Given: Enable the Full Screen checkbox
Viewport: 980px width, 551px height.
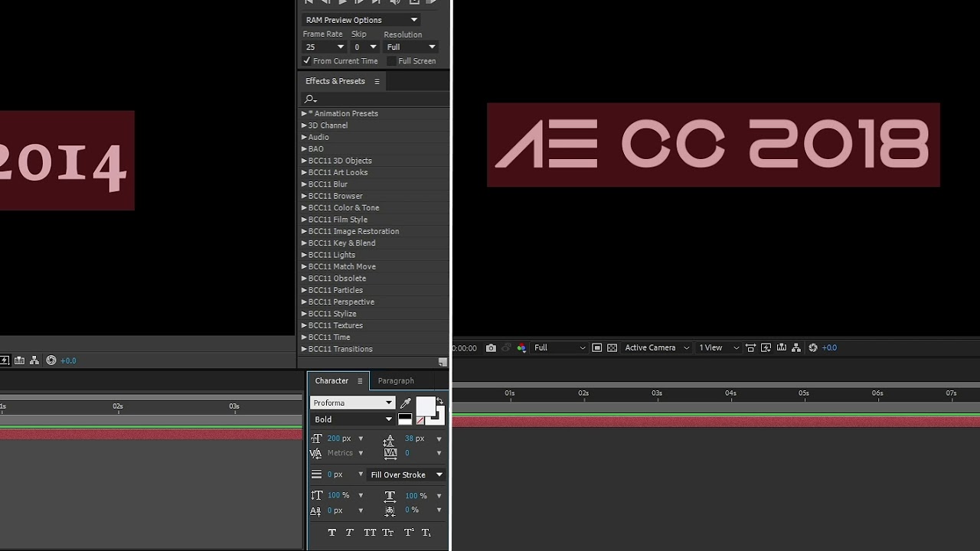Looking at the screenshot, I should tap(392, 61).
